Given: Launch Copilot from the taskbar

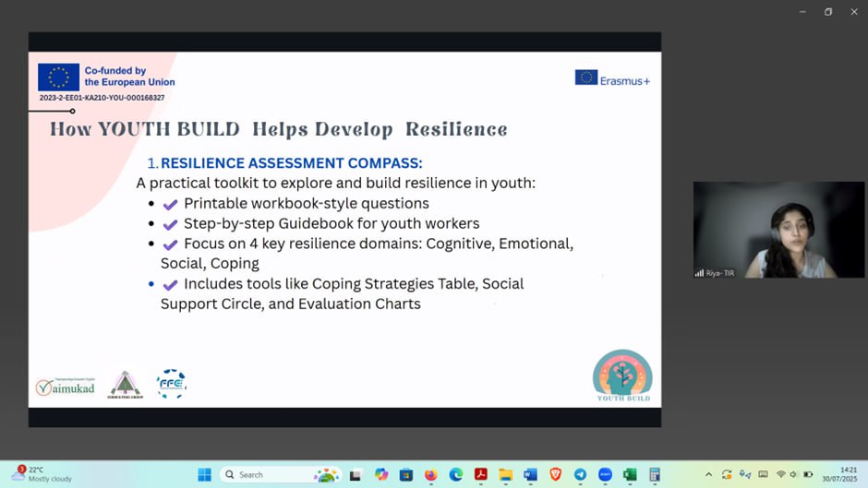Looking at the screenshot, I should click(380, 475).
